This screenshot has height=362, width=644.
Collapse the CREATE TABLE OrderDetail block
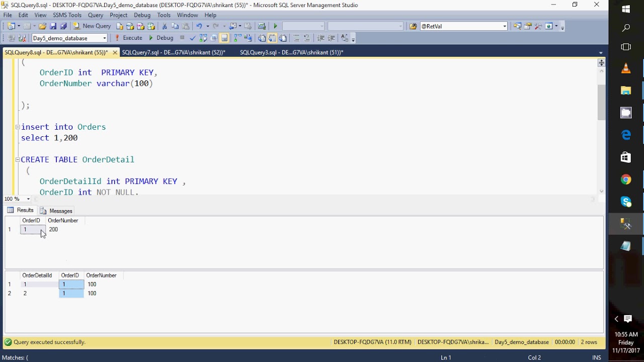coord(18,160)
